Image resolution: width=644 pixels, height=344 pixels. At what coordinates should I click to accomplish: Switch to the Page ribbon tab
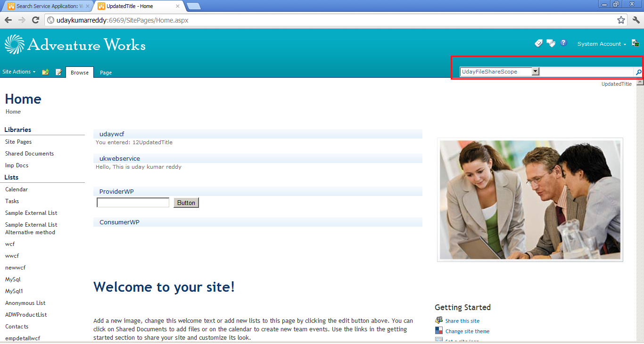click(106, 73)
